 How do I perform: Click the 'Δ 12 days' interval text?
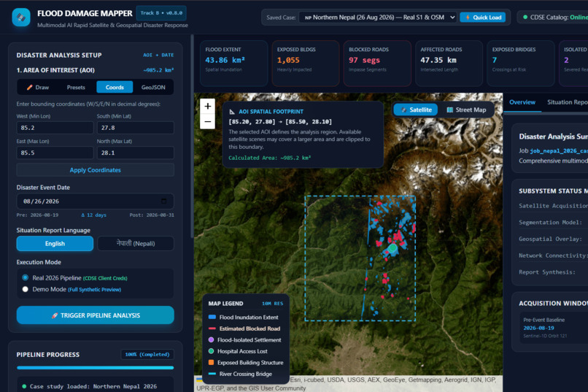click(x=94, y=215)
